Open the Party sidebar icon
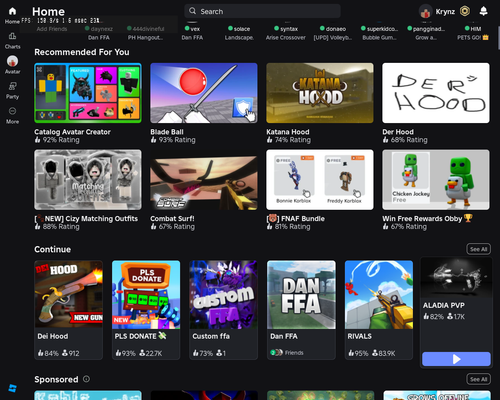This screenshot has width=500, height=400. click(x=12, y=86)
